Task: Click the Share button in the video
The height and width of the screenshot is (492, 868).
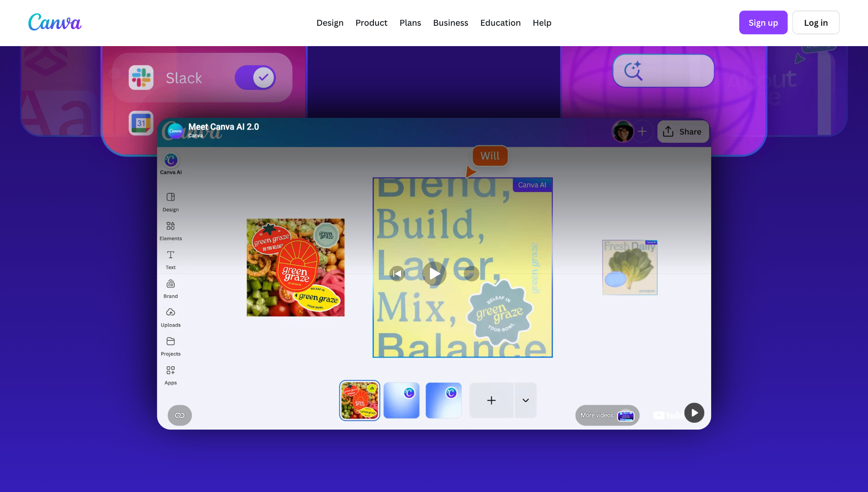Action: tap(683, 132)
